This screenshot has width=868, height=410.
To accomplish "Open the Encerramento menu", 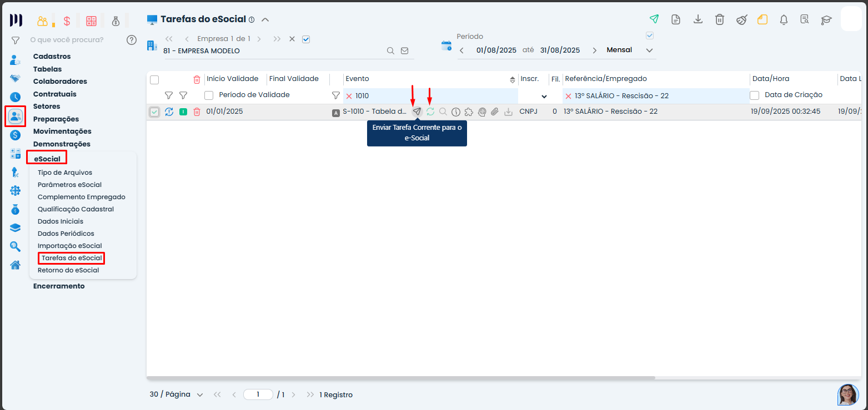I will 59,286.
